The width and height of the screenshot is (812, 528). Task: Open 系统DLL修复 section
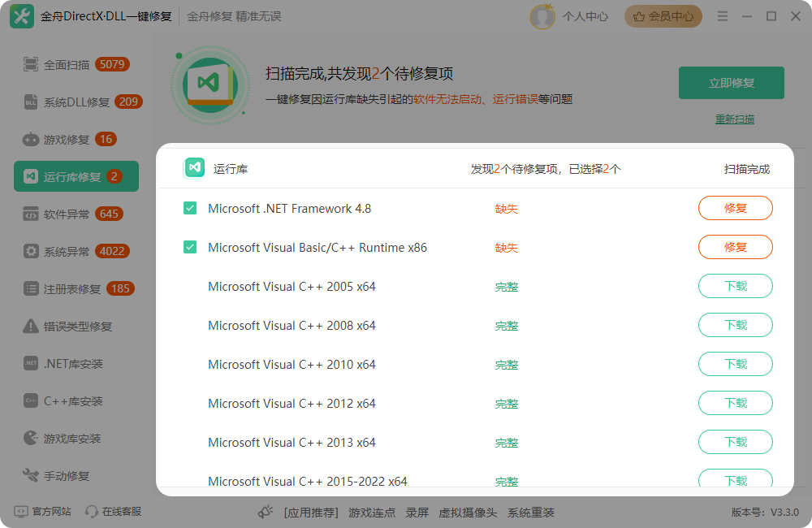[76, 102]
